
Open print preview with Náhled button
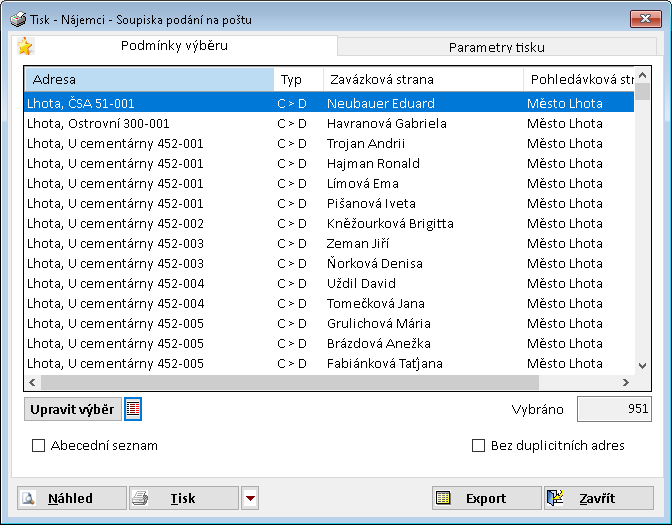72,498
